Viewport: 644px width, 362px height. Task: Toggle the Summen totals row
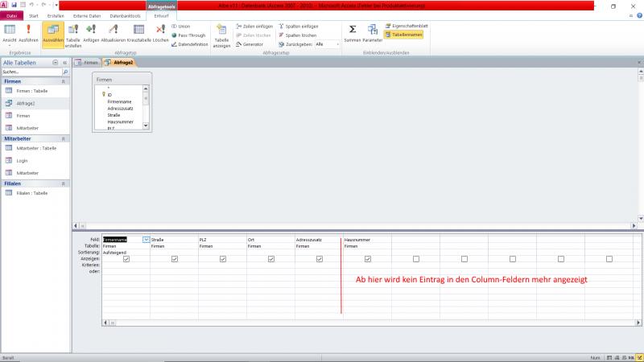pyautogui.click(x=353, y=34)
